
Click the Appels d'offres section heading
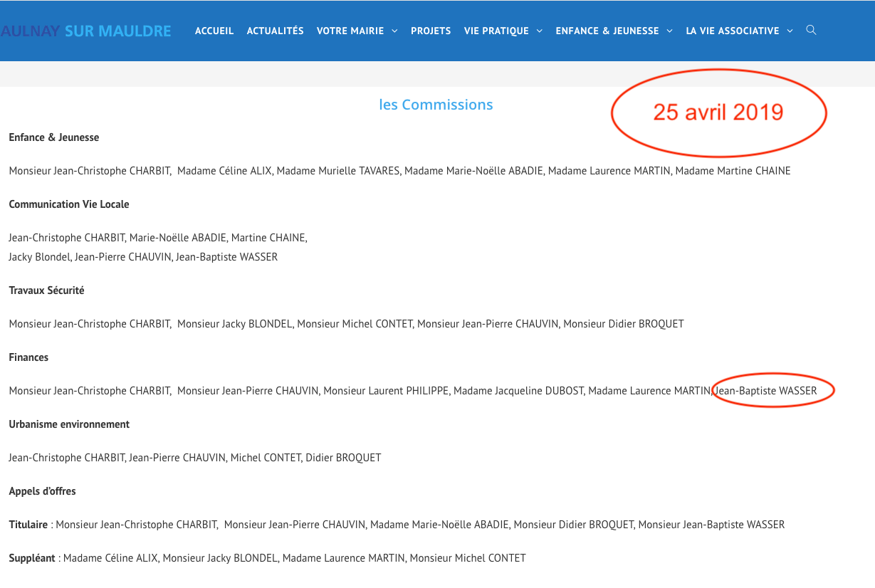click(42, 491)
